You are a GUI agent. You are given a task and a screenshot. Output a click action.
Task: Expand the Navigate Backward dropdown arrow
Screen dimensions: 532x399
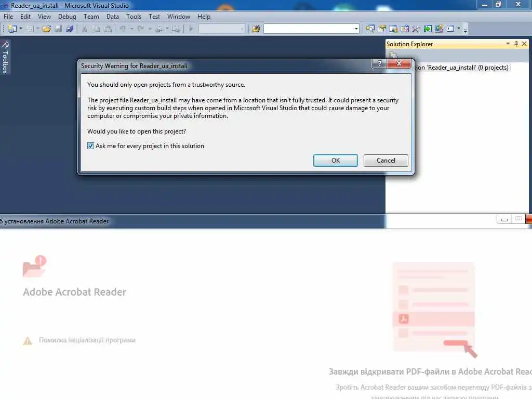[167, 29]
